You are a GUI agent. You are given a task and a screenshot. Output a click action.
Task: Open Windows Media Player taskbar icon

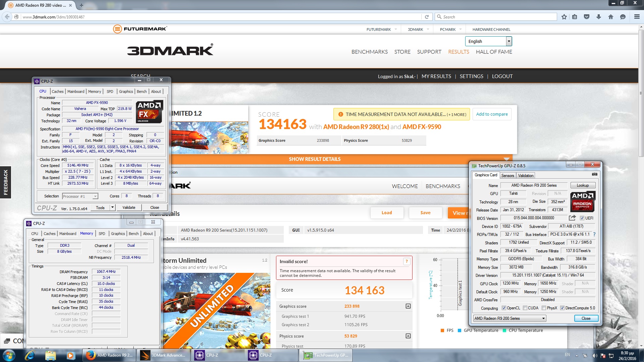(70, 355)
